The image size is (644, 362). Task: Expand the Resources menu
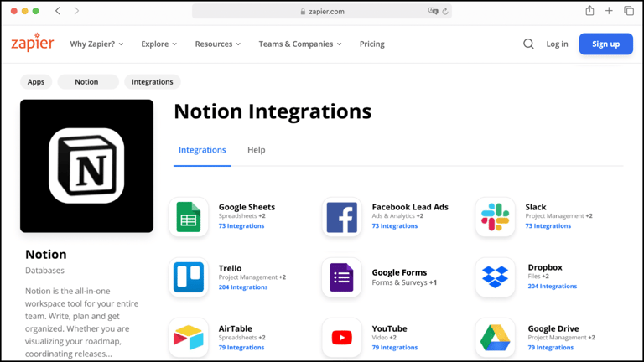[218, 44]
